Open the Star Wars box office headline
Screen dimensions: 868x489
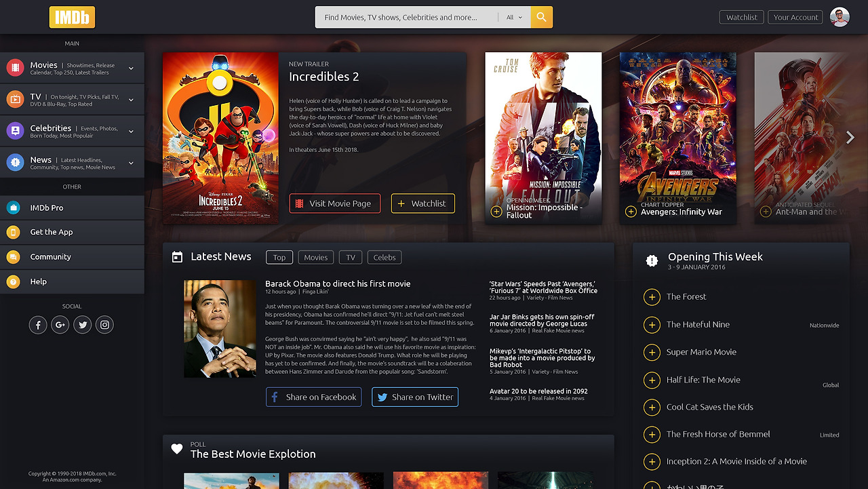(543, 287)
